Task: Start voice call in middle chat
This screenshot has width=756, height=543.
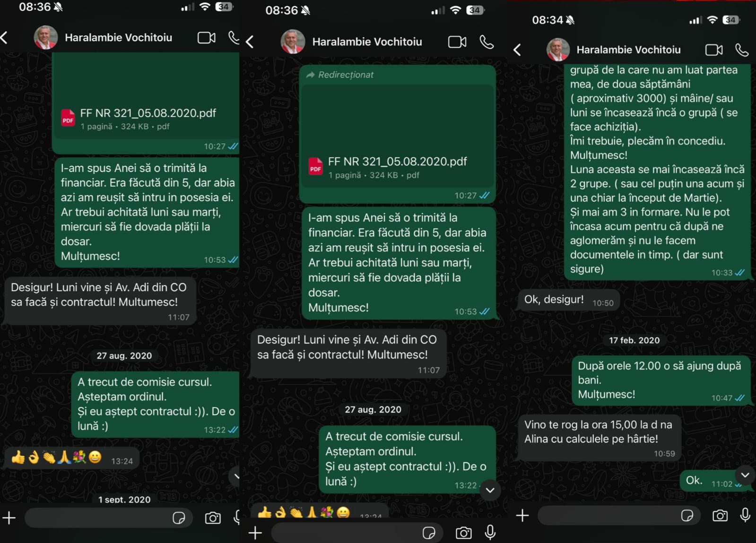Action: (x=487, y=42)
